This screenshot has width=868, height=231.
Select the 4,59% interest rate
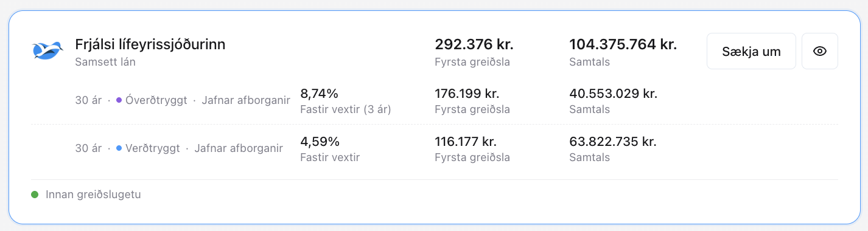(320, 142)
